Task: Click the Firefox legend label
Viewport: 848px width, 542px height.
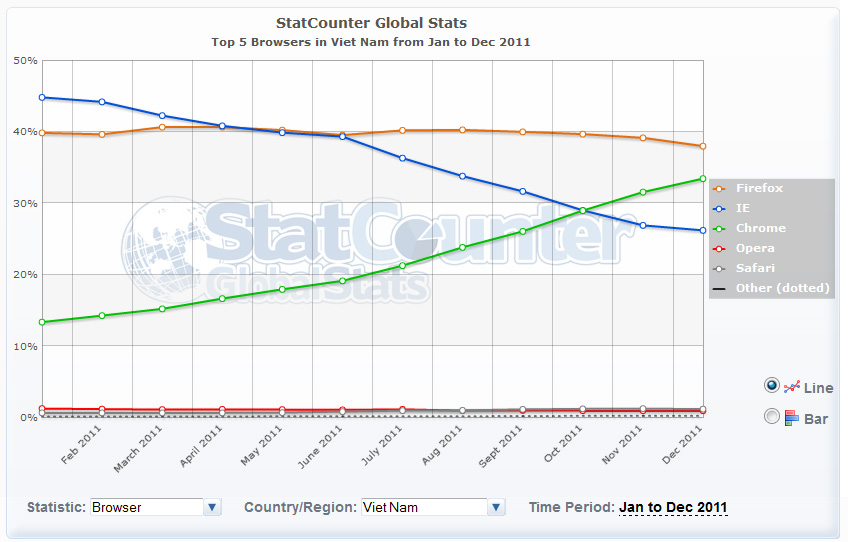Action: coord(759,188)
